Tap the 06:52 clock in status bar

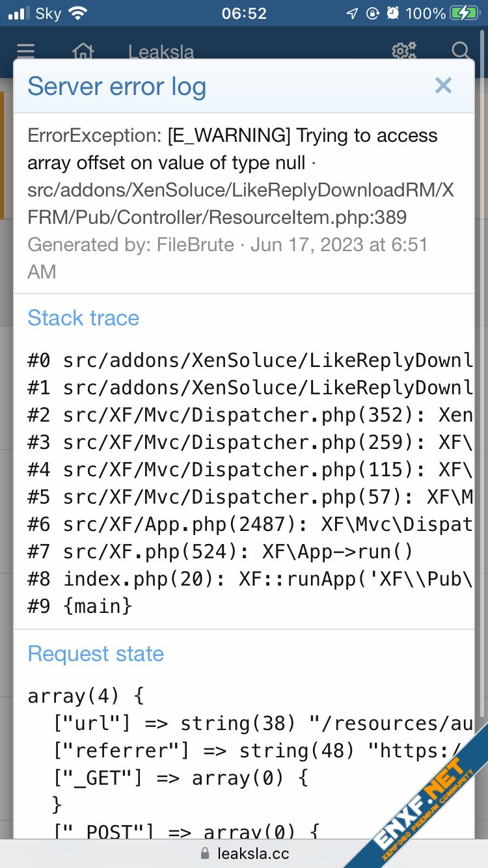coord(244,13)
